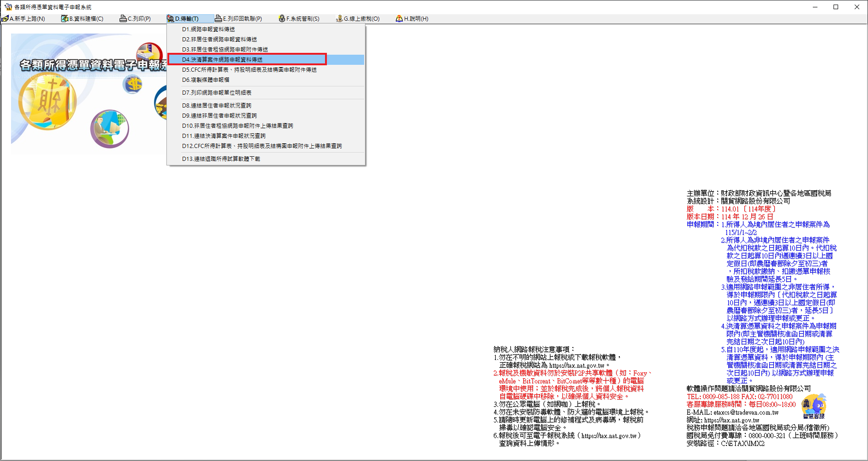
Task: Click the A.新手上路 menu icon
Action: click(5, 19)
